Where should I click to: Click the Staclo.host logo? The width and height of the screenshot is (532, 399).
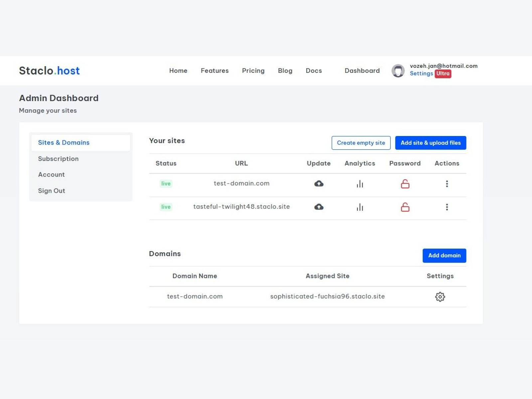tap(49, 70)
